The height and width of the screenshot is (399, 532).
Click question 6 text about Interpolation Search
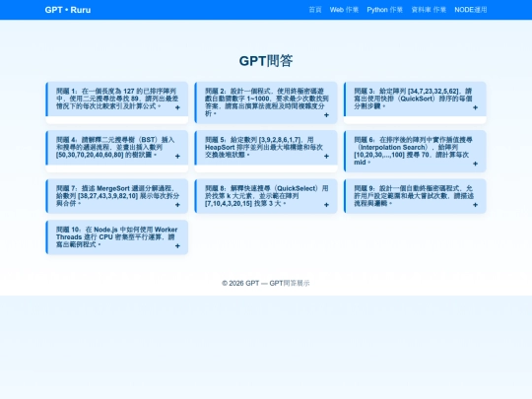point(413,151)
